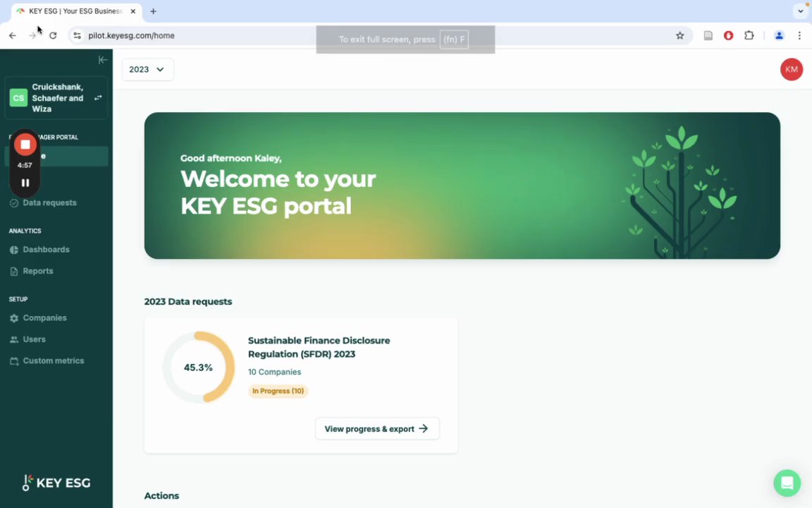Click the Reports document icon
The image size is (812, 508).
(x=14, y=271)
